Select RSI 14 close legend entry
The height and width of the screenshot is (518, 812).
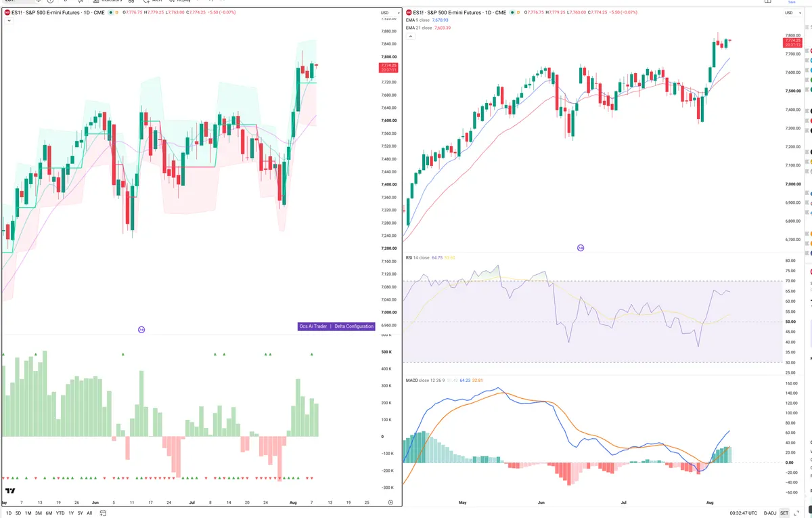tap(417, 257)
